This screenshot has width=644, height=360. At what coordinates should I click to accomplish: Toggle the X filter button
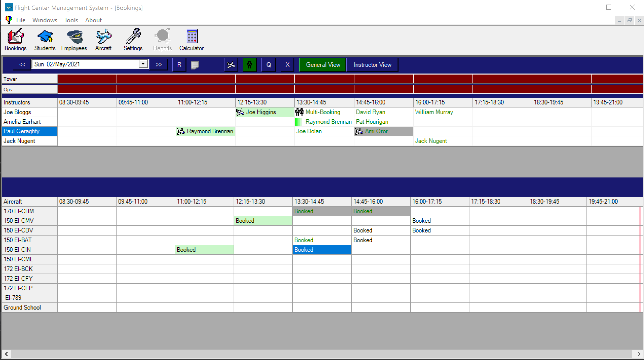[x=287, y=65]
